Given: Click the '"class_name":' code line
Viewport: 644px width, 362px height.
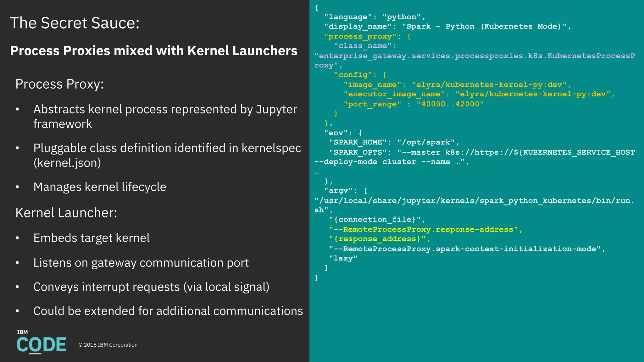Looking at the screenshot, I should click(x=365, y=46).
